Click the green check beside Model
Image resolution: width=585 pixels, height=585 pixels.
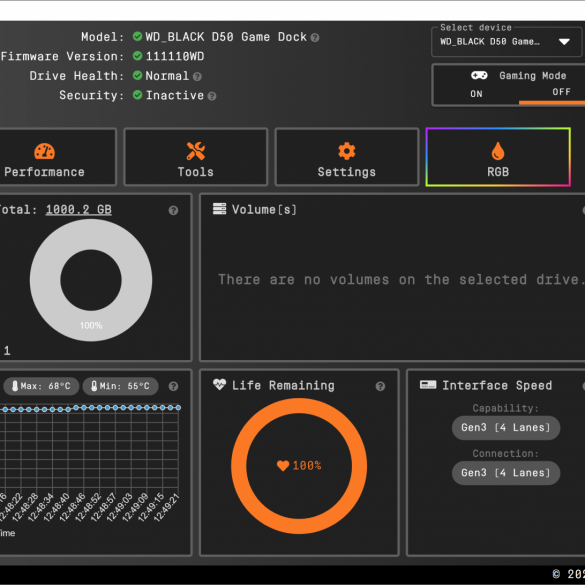[137, 36]
